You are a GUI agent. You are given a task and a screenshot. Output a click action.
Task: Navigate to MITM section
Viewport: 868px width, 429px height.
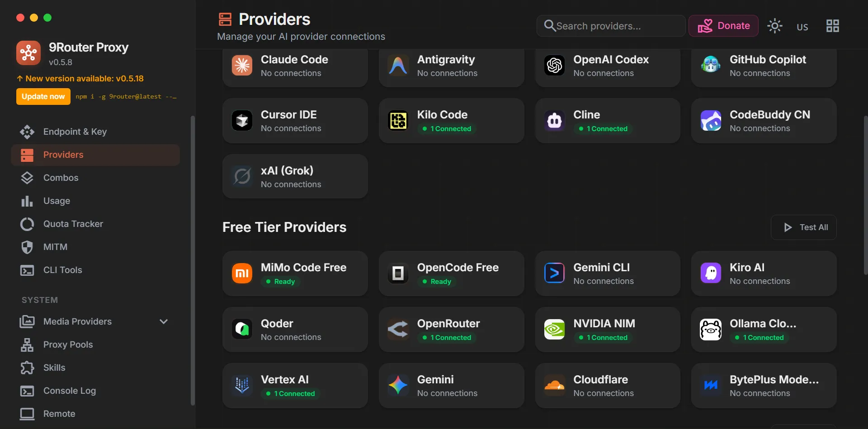95,247
